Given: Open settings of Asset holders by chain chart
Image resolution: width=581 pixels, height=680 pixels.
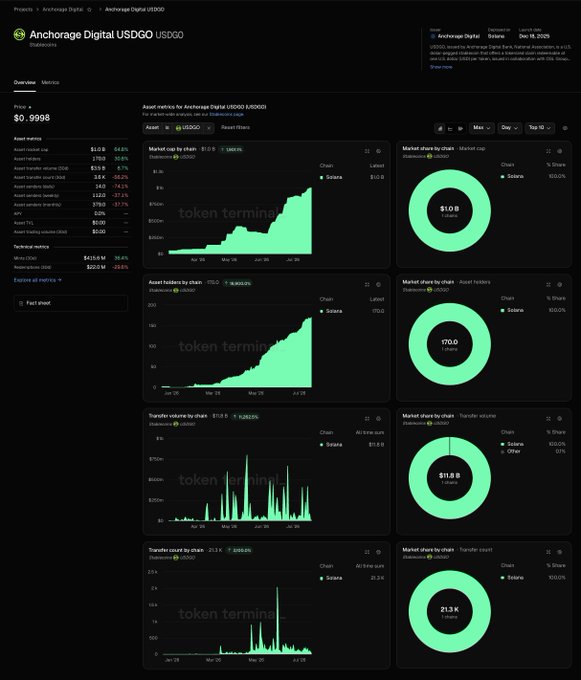Looking at the screenshot, I should [x=379, y=284].
